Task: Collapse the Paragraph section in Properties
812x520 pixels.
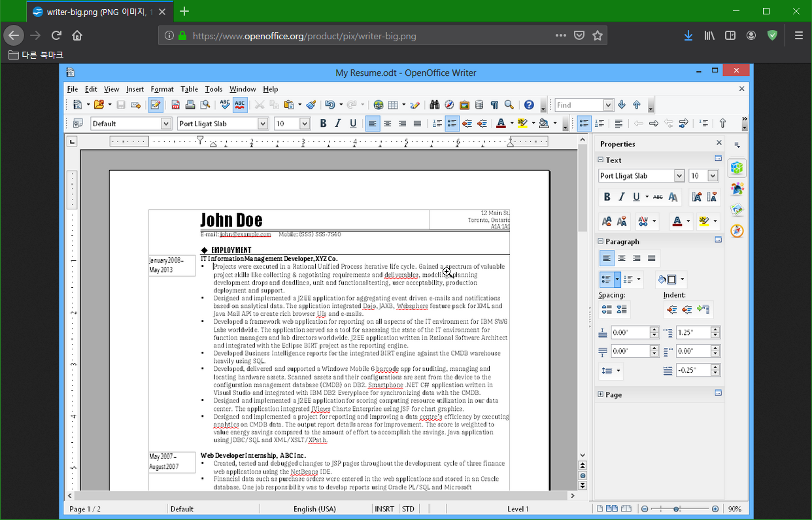Action: tap(600, 241)
